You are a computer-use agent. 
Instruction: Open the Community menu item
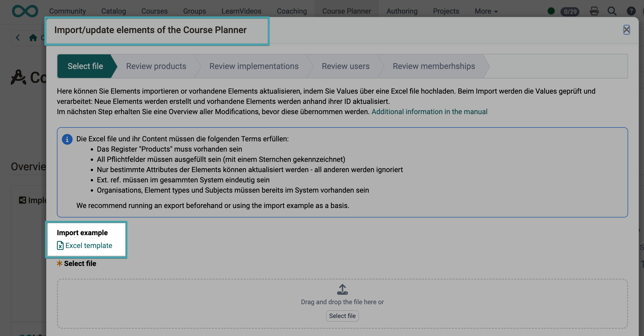tap(68, 11)
